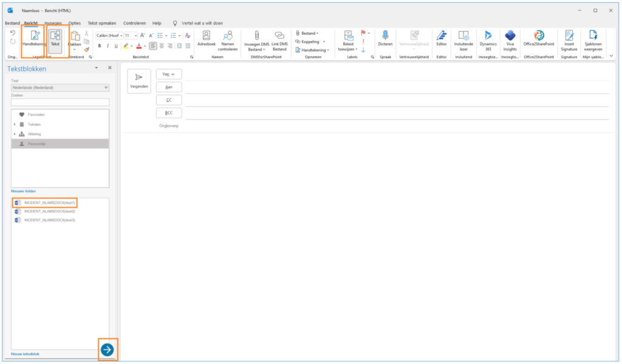Click the clear formatting icon
This screenshot has width=622, height=364.
188,36
